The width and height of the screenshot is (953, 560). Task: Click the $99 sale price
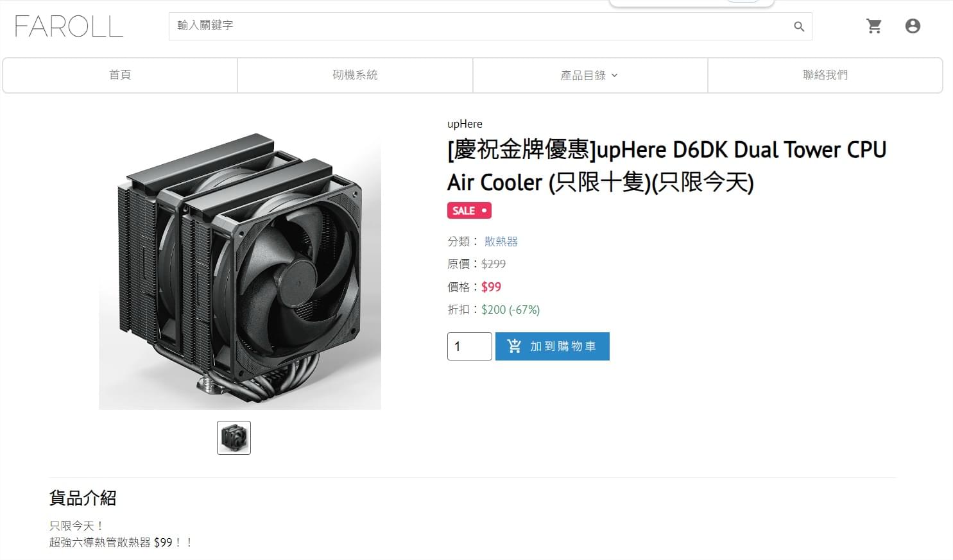click(491, 287)
